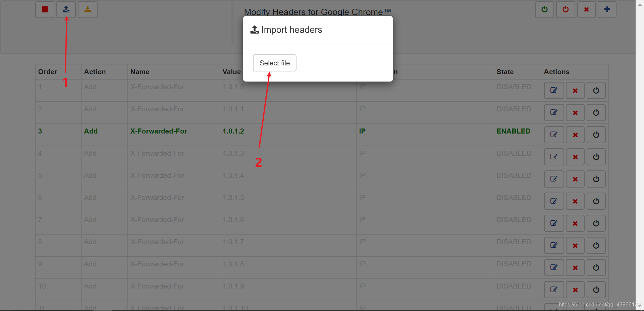The image size is (644, 311).
Task: Delete the header row with value 1.0.1.3
Action: click(575, 157)
